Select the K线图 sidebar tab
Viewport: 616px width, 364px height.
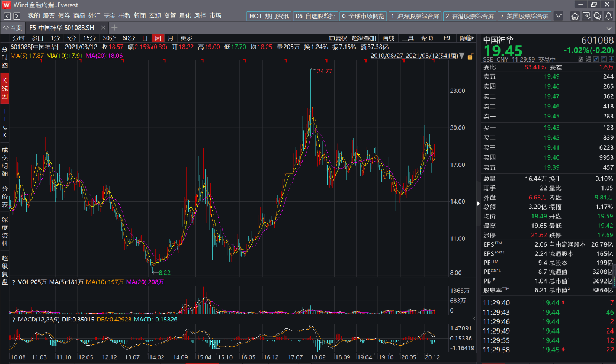click(x=5, y=88)
